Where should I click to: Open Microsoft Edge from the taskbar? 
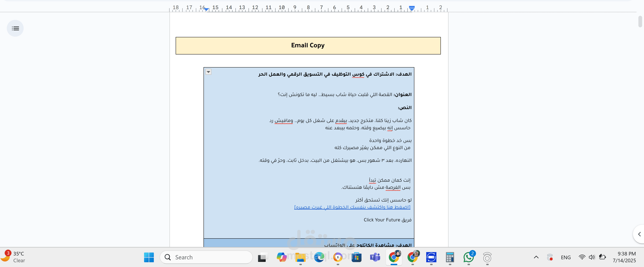pos(319,257)
